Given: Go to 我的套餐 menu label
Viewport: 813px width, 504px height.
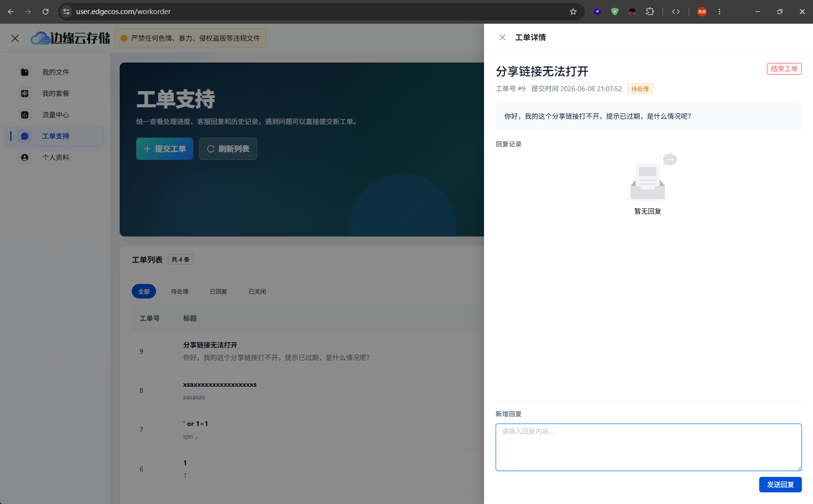Looking at the screenshot, I should click(x=56, y=94).
